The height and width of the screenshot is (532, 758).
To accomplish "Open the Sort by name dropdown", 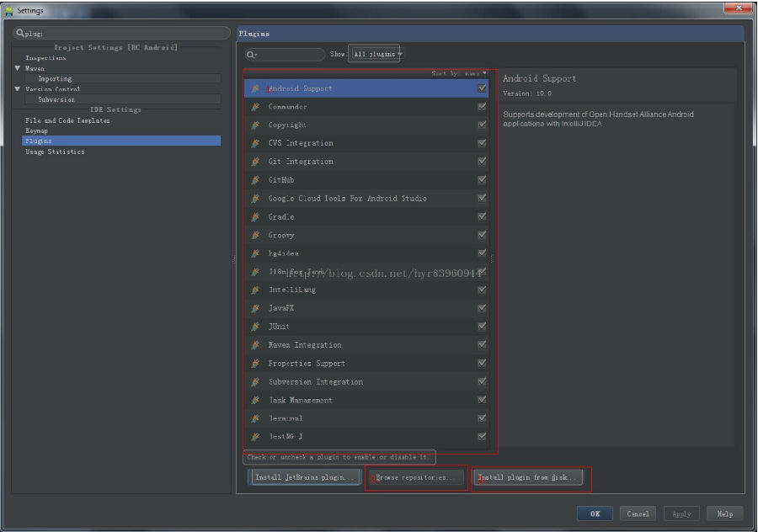I will tap(459, 73).
